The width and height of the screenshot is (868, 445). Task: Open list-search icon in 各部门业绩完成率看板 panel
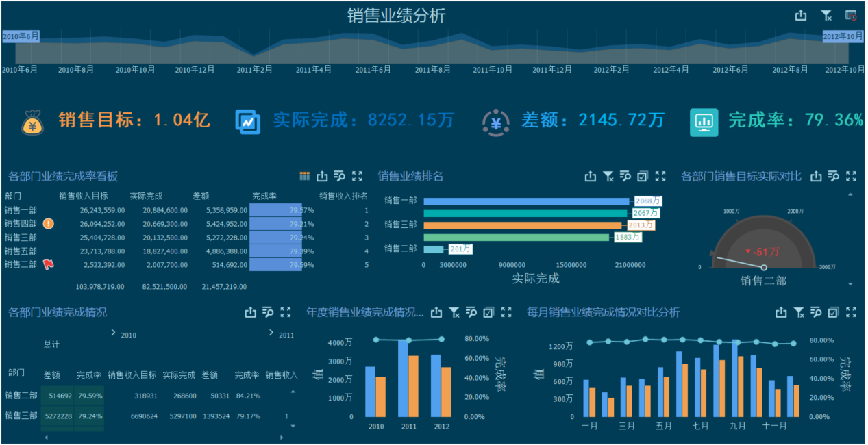(339, 176)
